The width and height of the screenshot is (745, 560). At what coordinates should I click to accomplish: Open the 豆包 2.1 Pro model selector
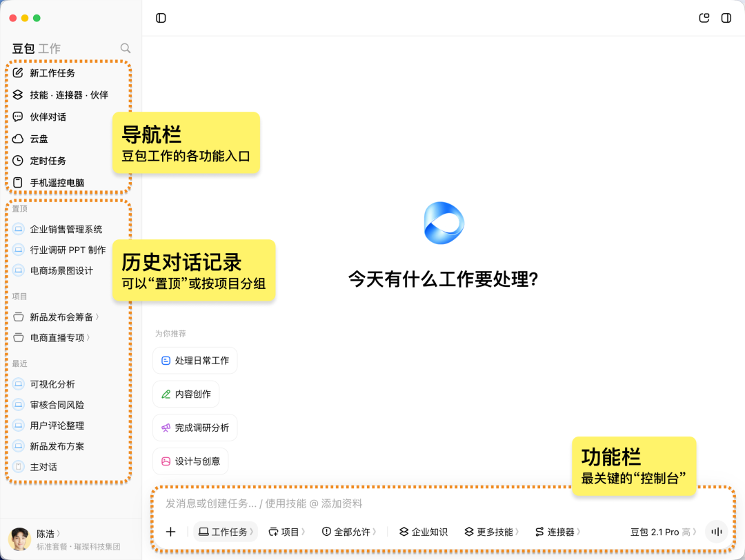point(664,532)
